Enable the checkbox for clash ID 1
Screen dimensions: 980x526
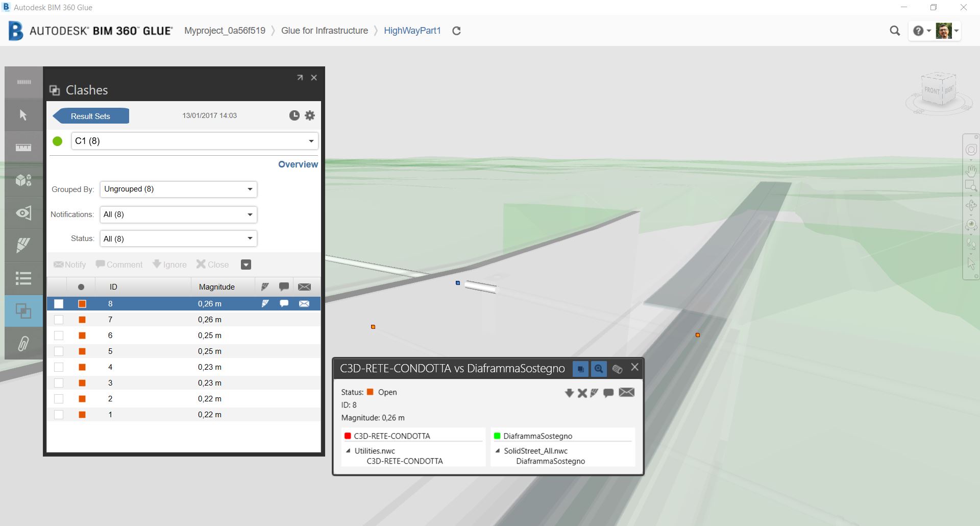click(59, 414)
